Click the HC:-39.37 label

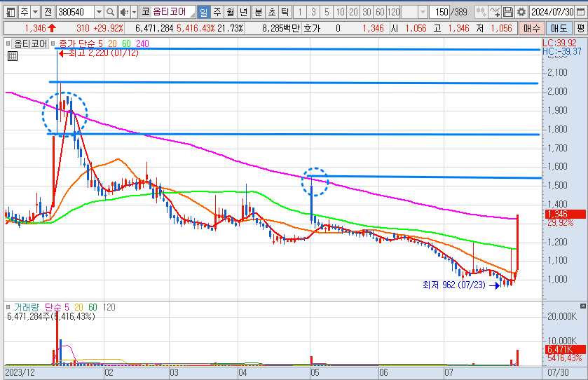(562, 51)
